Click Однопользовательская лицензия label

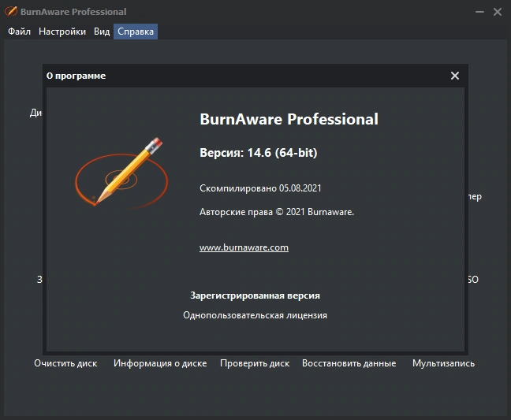click(x=255, y=315)
